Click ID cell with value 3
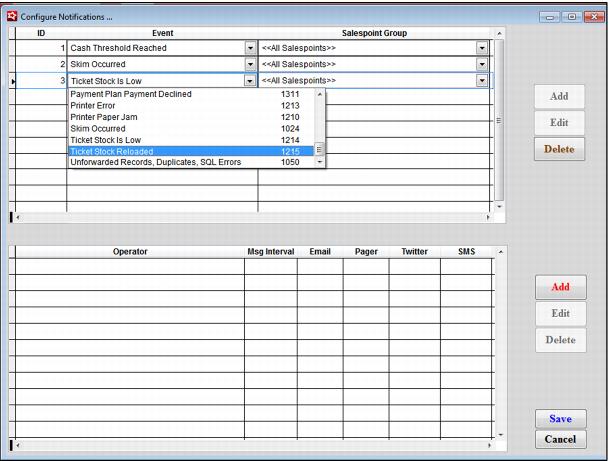 [41, 81]
